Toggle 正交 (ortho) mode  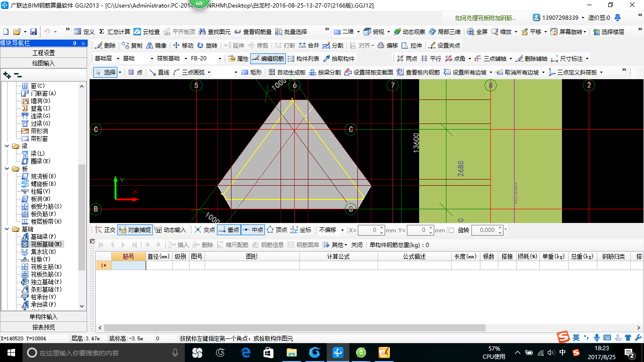(105, 230)
